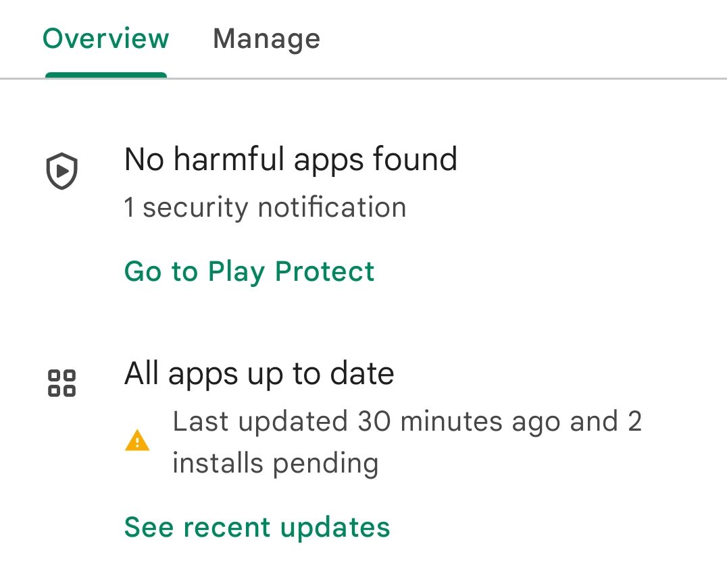727x588 pixels.
Task: Click the installs pending text line
Action: point(275,464)
